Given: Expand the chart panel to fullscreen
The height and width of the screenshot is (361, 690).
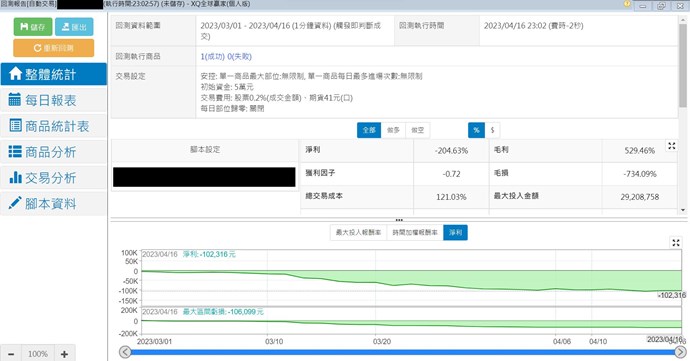Looking at the screenshot, I should click(x=676, y=242).
